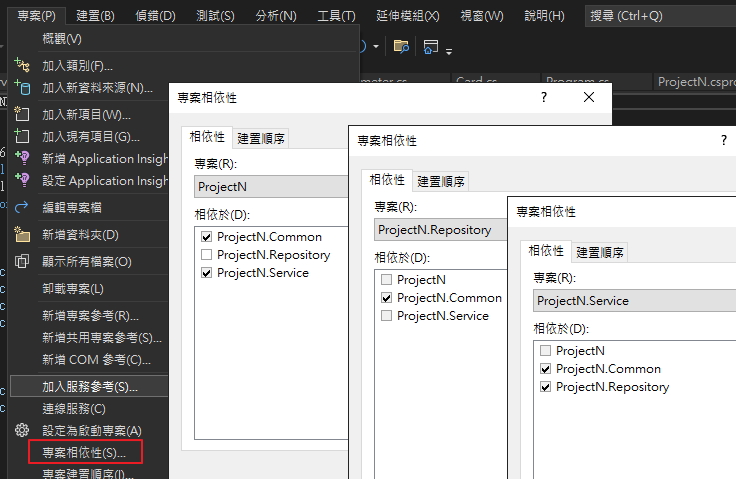The height and width of the screenshot is (479, 736).
Task: Click the Add New Data Source icon
Action: [x=22, y=87]
